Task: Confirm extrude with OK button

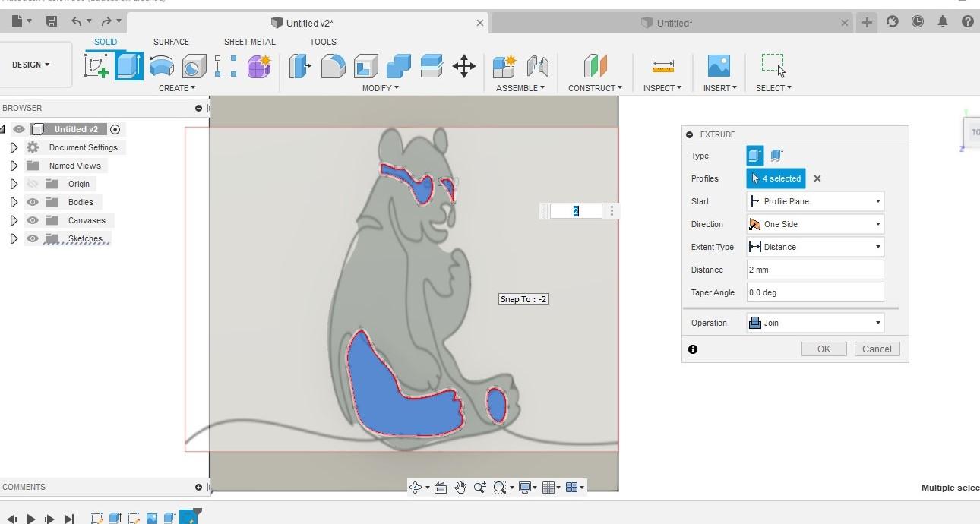Action: pos(824,349)
